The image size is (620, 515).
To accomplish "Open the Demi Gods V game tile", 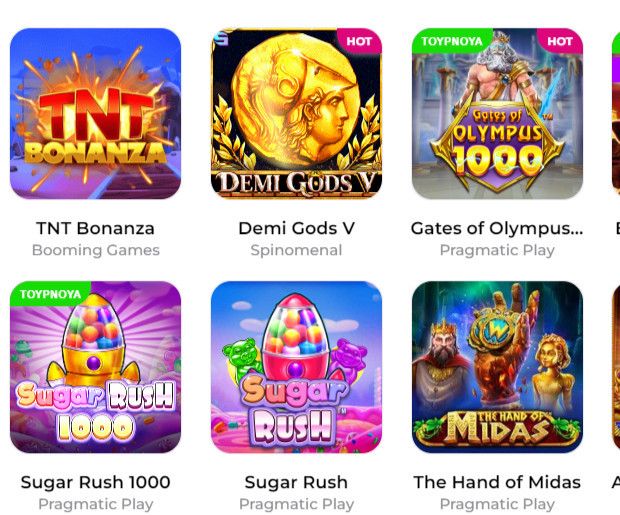I will click(x=296, y=114).
